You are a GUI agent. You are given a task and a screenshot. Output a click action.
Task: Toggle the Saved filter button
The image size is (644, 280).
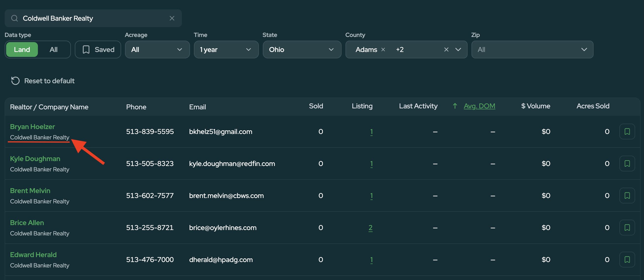pos(98,49)
